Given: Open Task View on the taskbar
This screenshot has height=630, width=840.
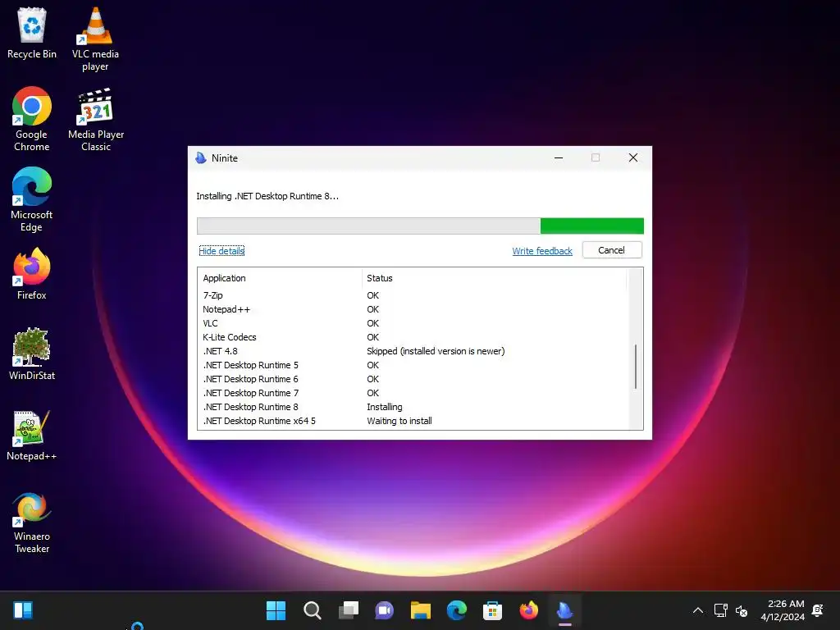Looking at the screenshot, I should [348, 610].
